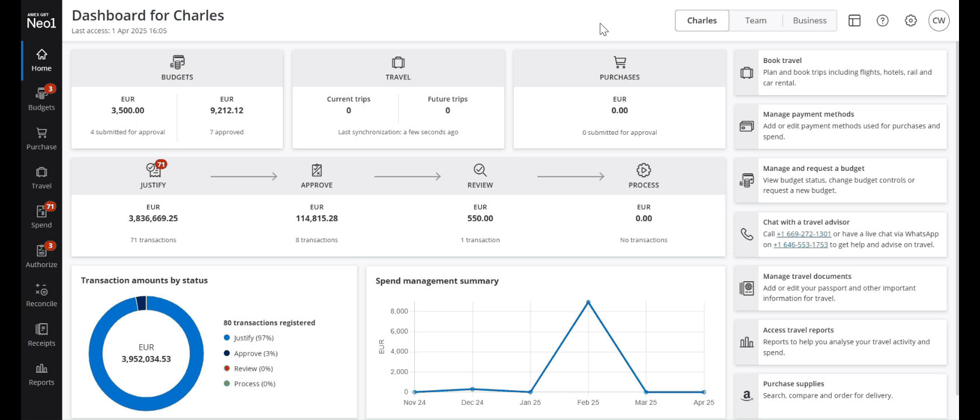This screenshot has width=980, height=420.
Task: Click the Process stage gear icon
Action: pyautogui.click(x=644, y=170)
